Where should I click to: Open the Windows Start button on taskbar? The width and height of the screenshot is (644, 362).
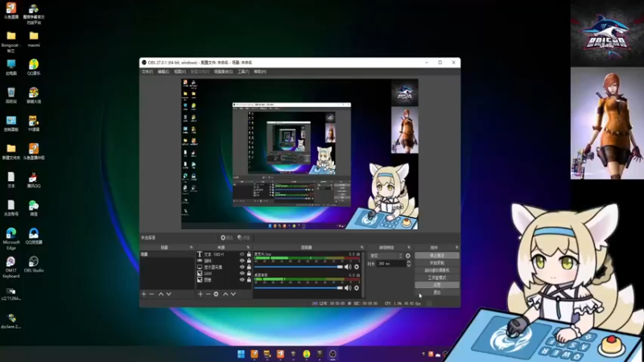241,354
